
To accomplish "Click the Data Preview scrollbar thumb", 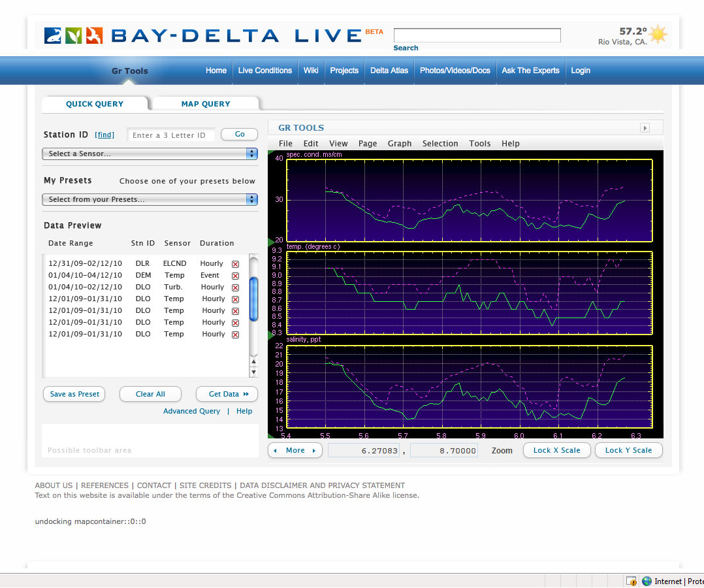I will [x=253, y=299].
